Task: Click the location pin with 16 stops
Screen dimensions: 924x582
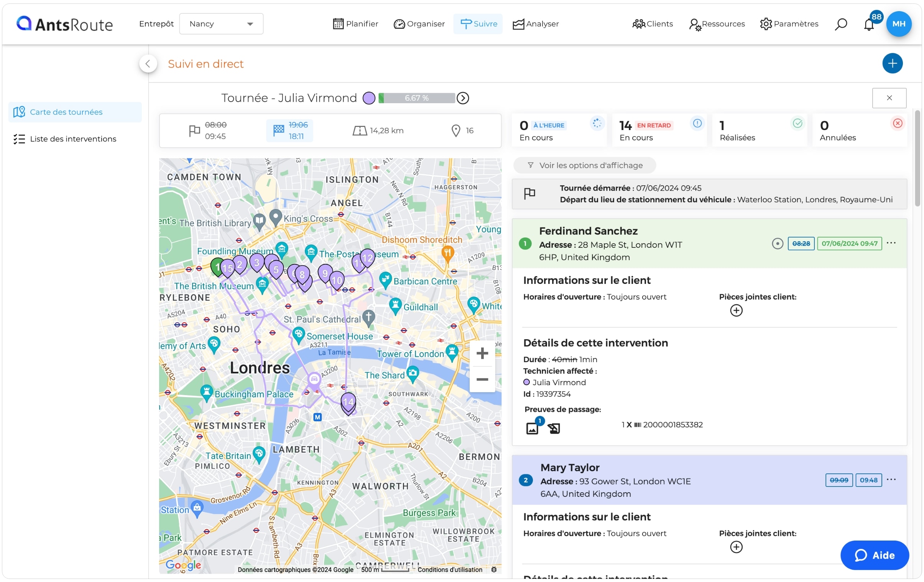Action: pyautogui.click(x=463, y=131)
